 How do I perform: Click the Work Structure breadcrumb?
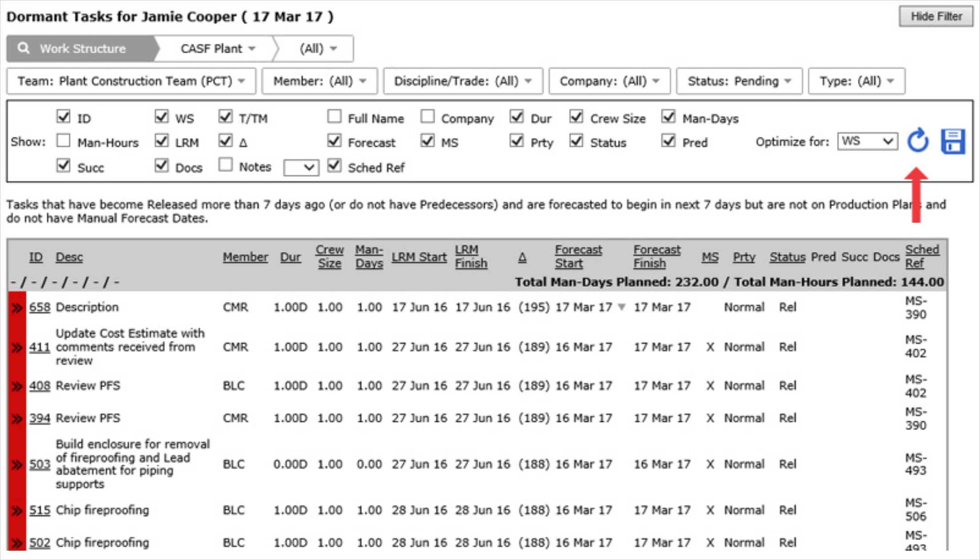[x=82, y=48]
